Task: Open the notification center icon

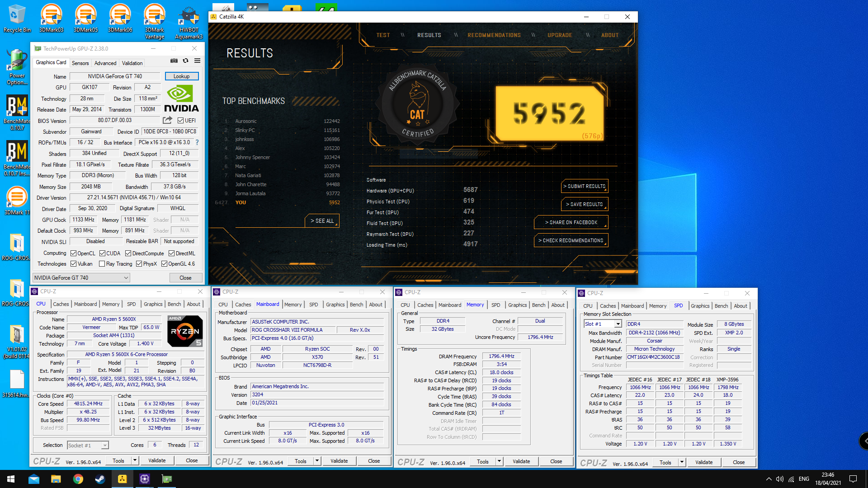Action: [x=853, y=479]
